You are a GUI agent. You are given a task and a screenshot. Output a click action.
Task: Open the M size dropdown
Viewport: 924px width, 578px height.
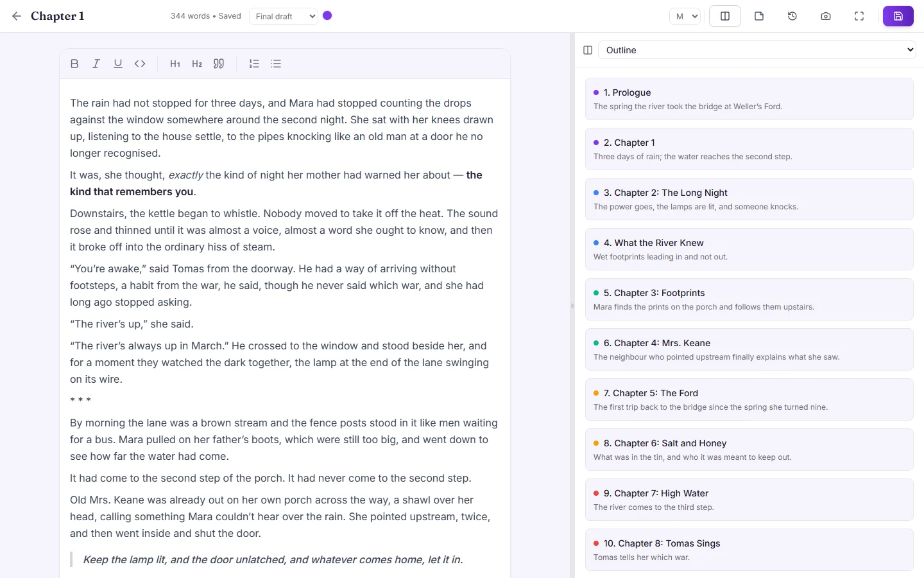685,16
